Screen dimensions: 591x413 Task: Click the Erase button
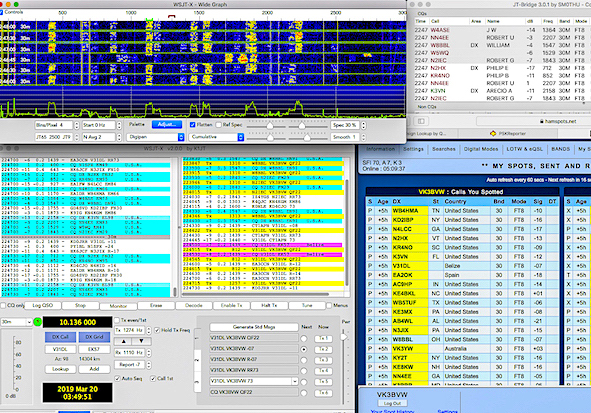coord(156,305)
